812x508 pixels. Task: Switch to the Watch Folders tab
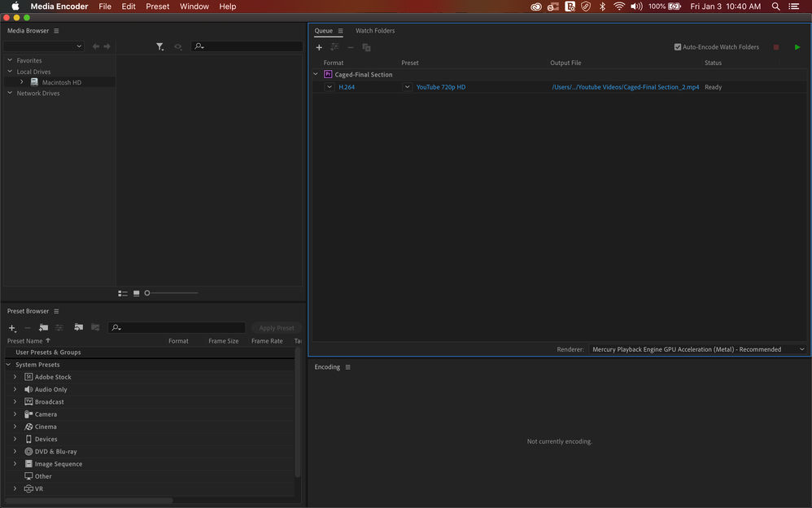[375, 31]
